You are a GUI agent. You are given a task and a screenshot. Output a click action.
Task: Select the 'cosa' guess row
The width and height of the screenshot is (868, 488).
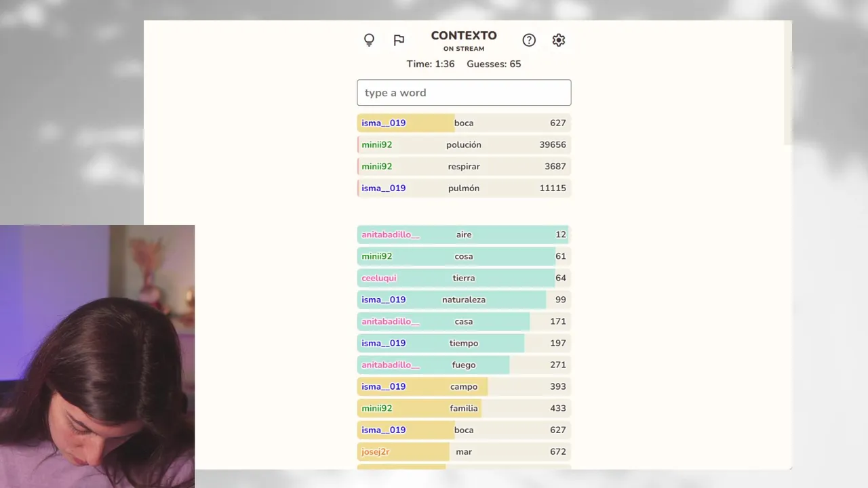point(464,256)
